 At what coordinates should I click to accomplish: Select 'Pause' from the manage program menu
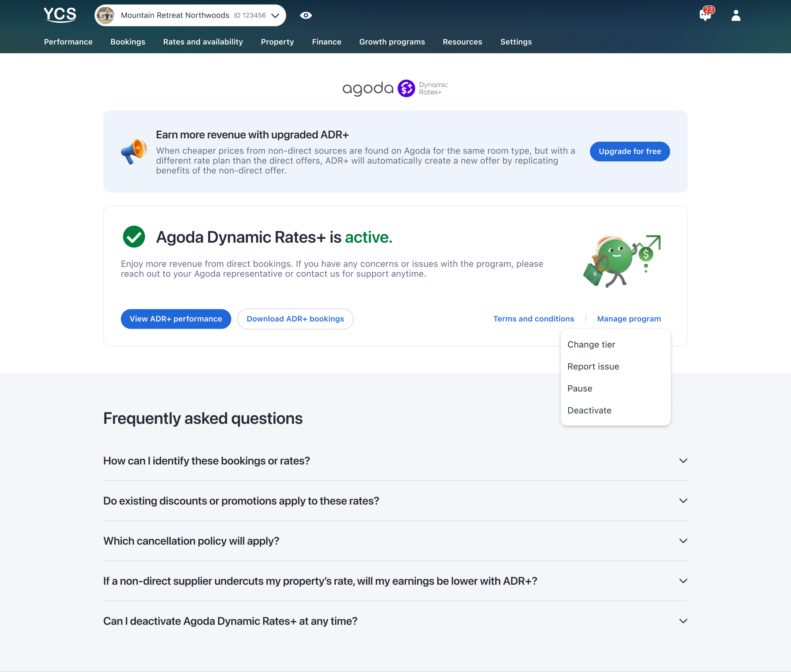579,388
